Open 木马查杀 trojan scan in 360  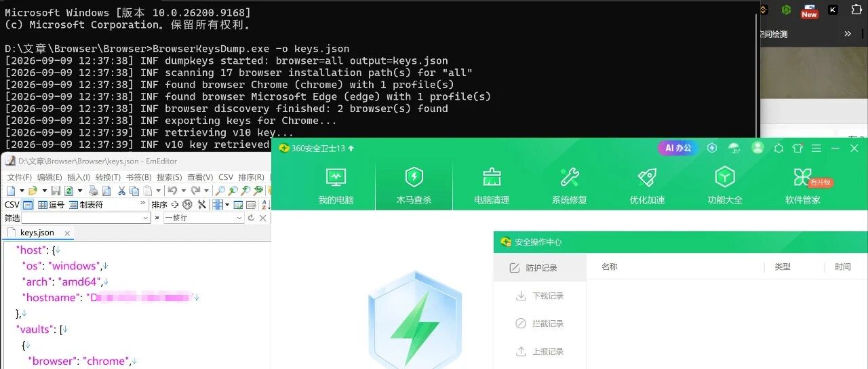(414, 185)
